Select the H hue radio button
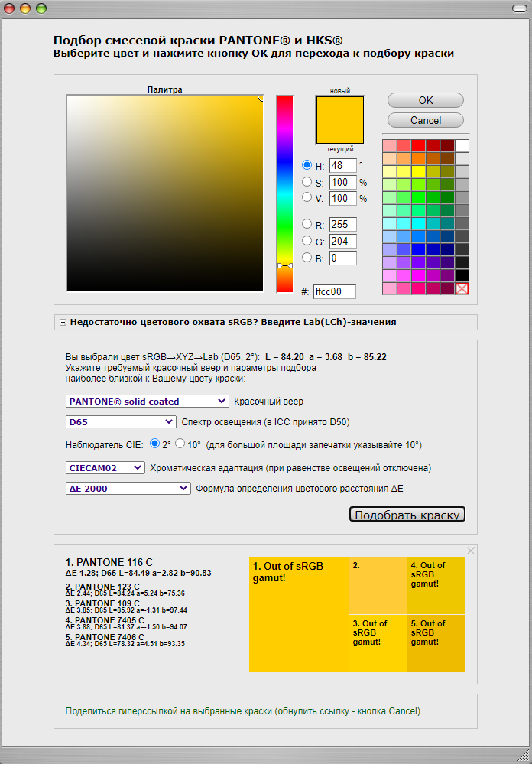Screen dimensions: 532x764 [x=307, y=165]
